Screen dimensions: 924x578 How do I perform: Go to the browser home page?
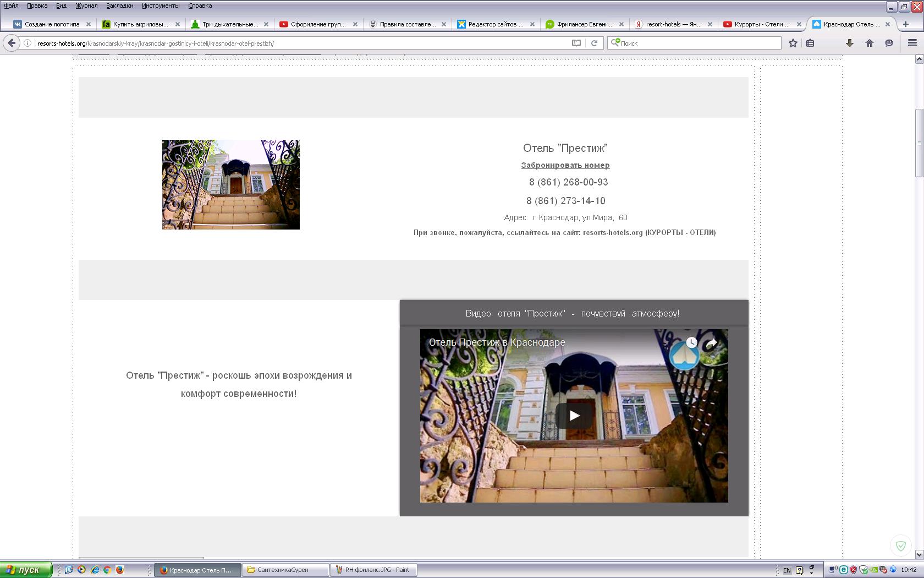click(870, 43)
